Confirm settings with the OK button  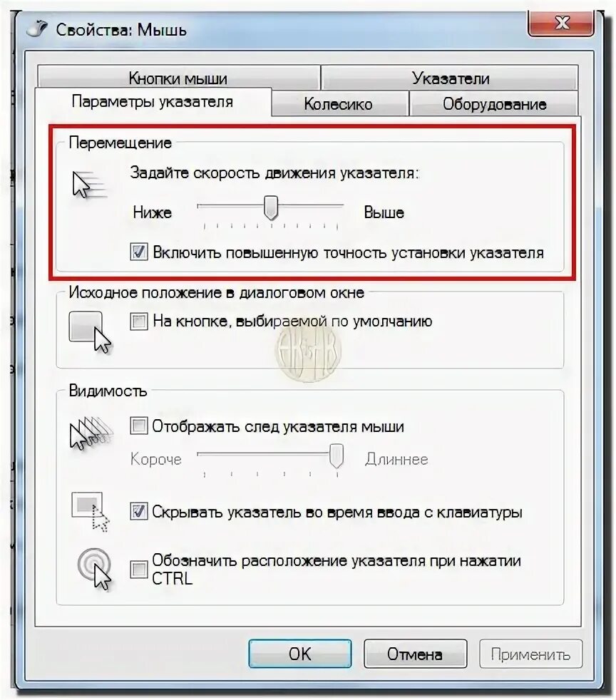[x=300, y=654]
